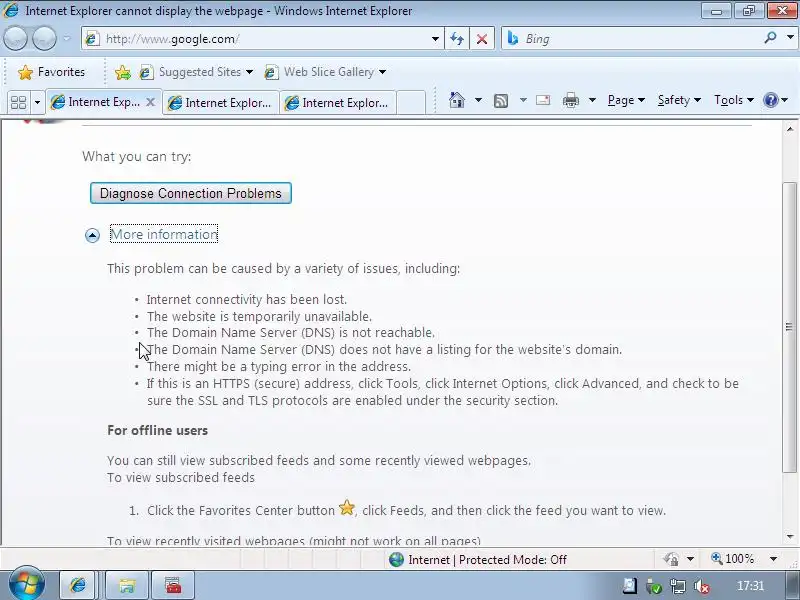Screen dimensions: 800x600
Task: Click the vertical scrollbar thumb
Action: click(789, 327)
